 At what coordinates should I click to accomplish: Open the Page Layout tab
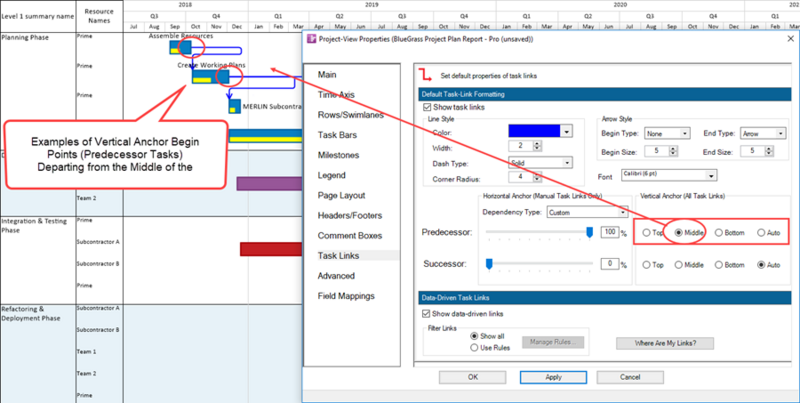pyautogui.click(x=341, y=195)
